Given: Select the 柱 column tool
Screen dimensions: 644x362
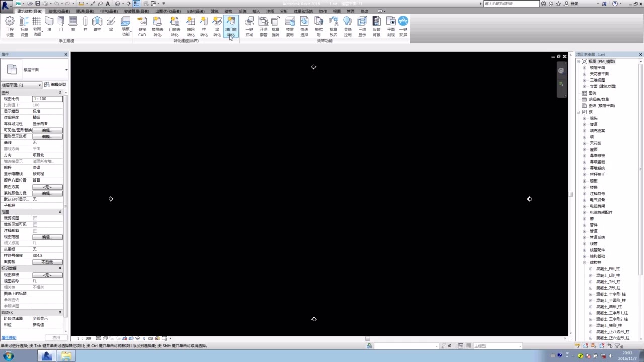Looking at the screenshot, I should point(85,24).
